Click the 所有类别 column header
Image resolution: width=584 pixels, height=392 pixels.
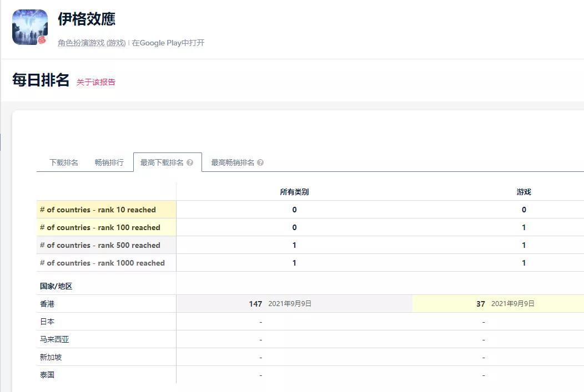294,191
